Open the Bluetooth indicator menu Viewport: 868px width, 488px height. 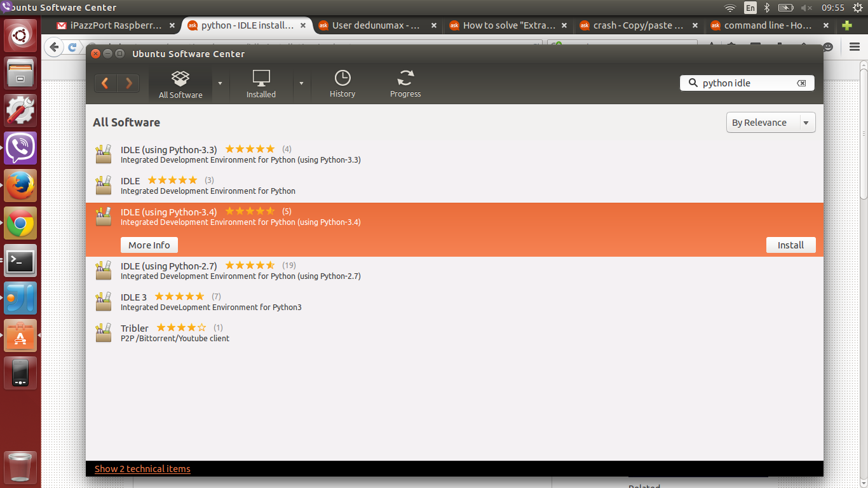tap(767, 8)
